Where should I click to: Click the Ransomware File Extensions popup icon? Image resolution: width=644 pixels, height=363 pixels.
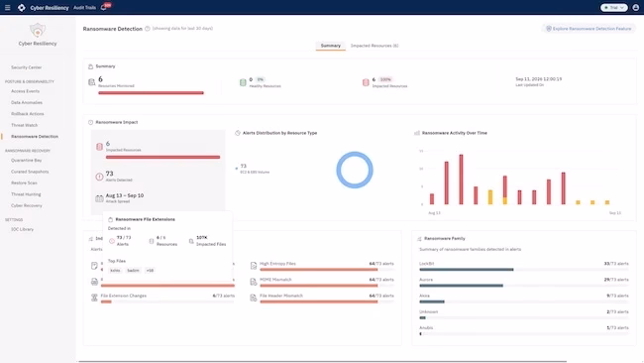tap(111, 219)
